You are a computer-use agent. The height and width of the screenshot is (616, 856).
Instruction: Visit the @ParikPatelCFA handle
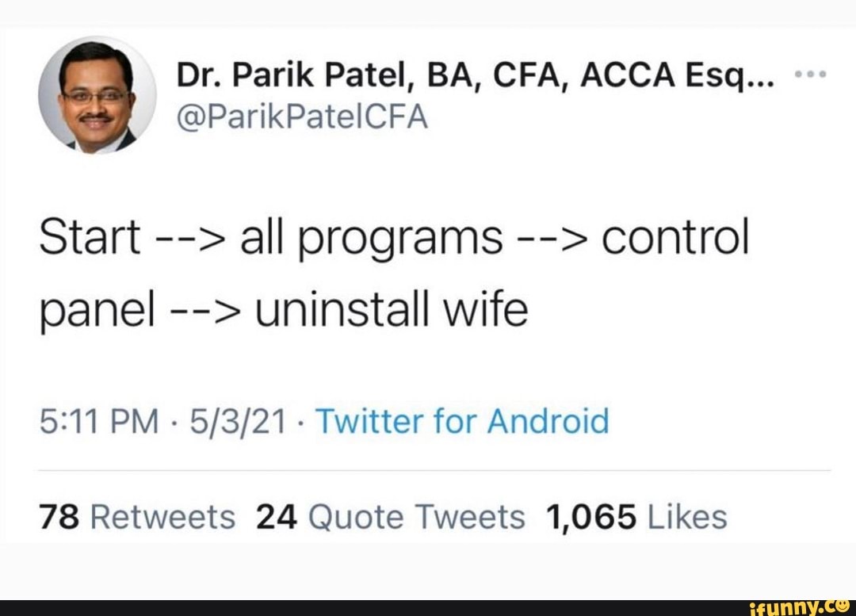pos(301,117)
